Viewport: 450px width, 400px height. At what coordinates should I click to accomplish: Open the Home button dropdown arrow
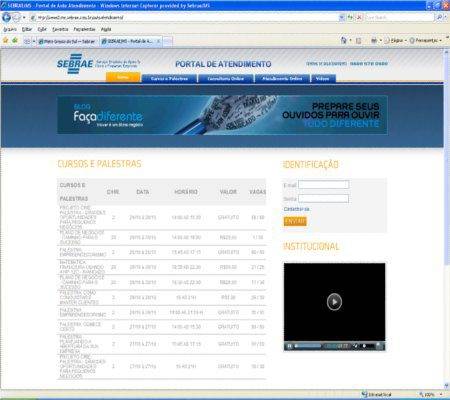[350, 41]
